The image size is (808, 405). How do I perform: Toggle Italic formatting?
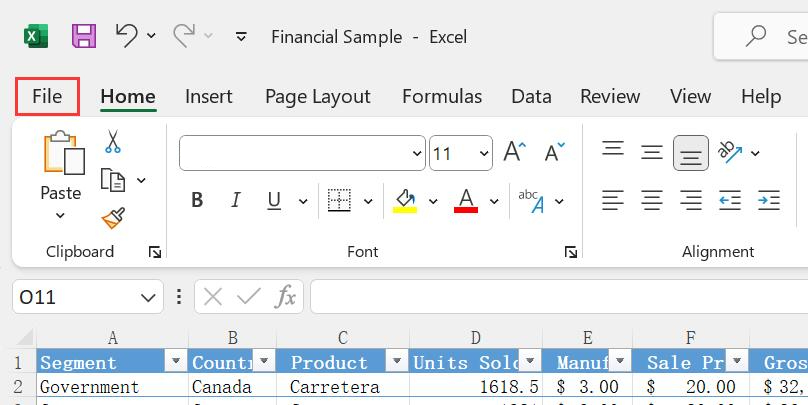click(236, 201)
